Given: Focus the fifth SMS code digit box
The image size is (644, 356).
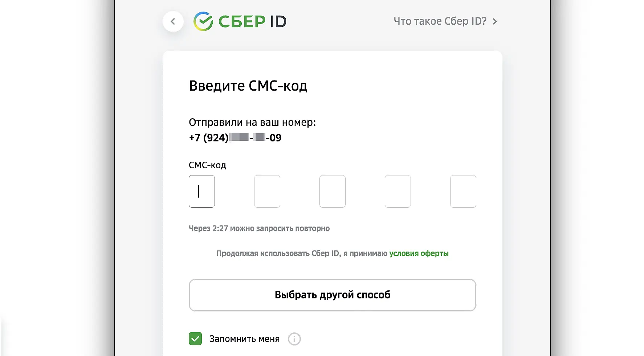Looking at the screenshot, I should (463, 191).
